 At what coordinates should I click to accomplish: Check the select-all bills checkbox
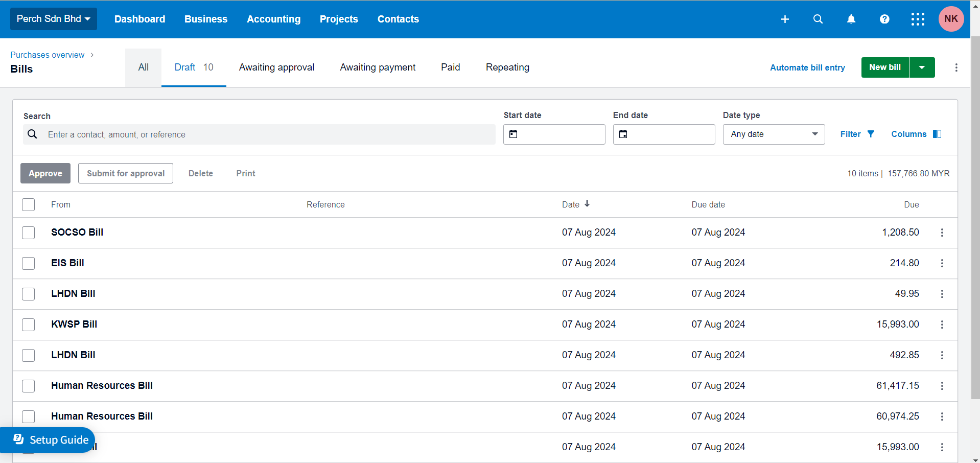click(28, 204)
